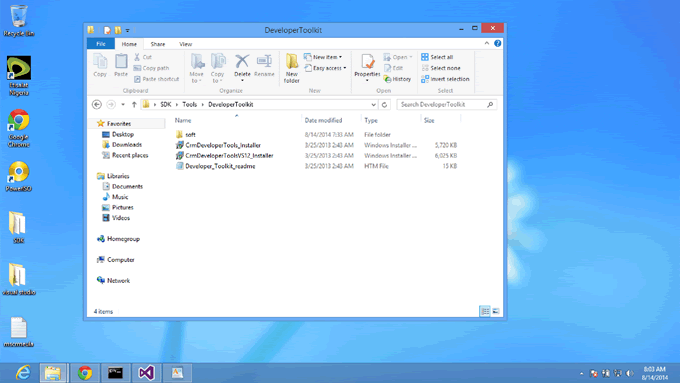Click the red X Delete icon
Viewport: 680px width, 383px height.
[242, 61]
